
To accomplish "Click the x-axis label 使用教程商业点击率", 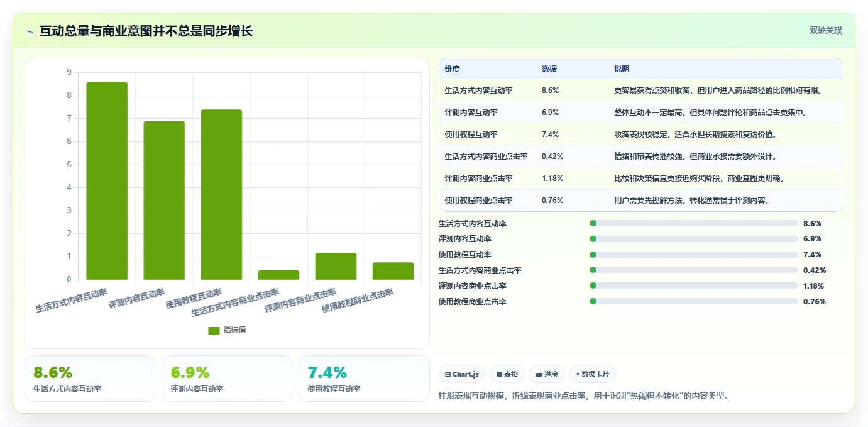I will click(x=358, y=301).
